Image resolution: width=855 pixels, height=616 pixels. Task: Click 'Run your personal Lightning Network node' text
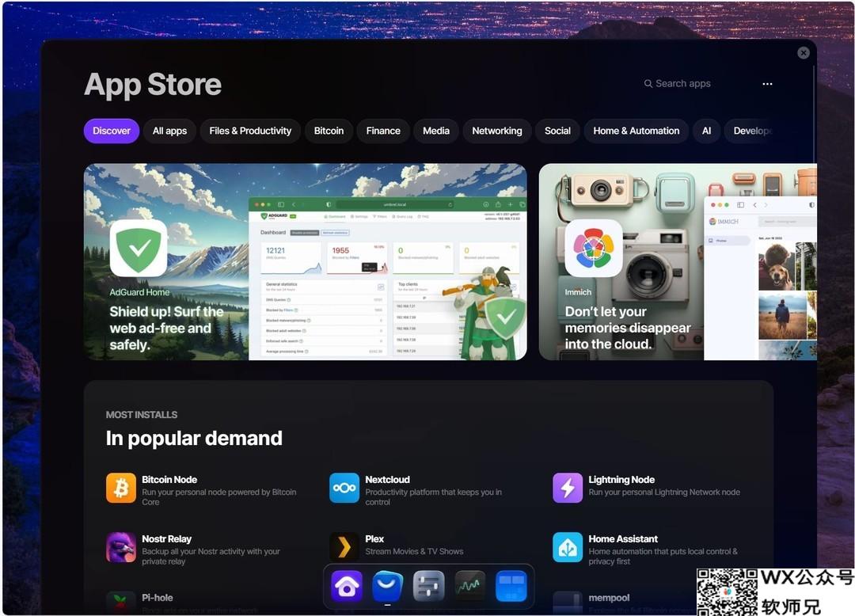click(664, 492)
